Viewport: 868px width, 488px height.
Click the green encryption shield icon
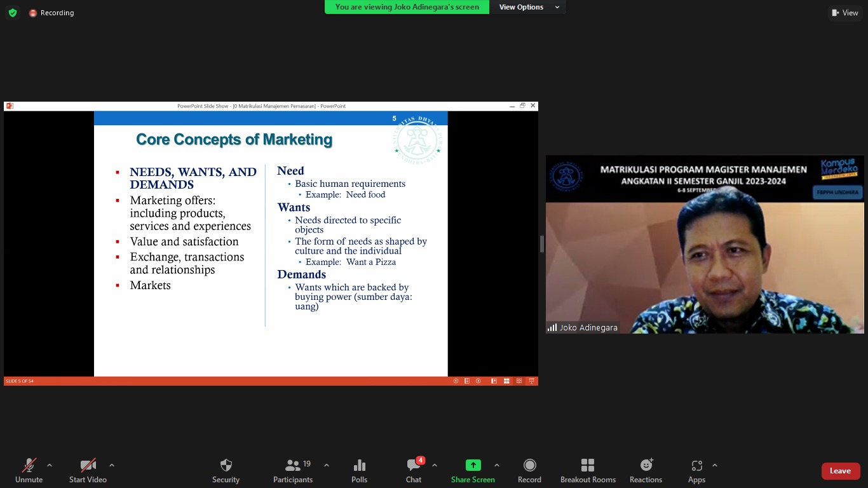pos(12,13)
